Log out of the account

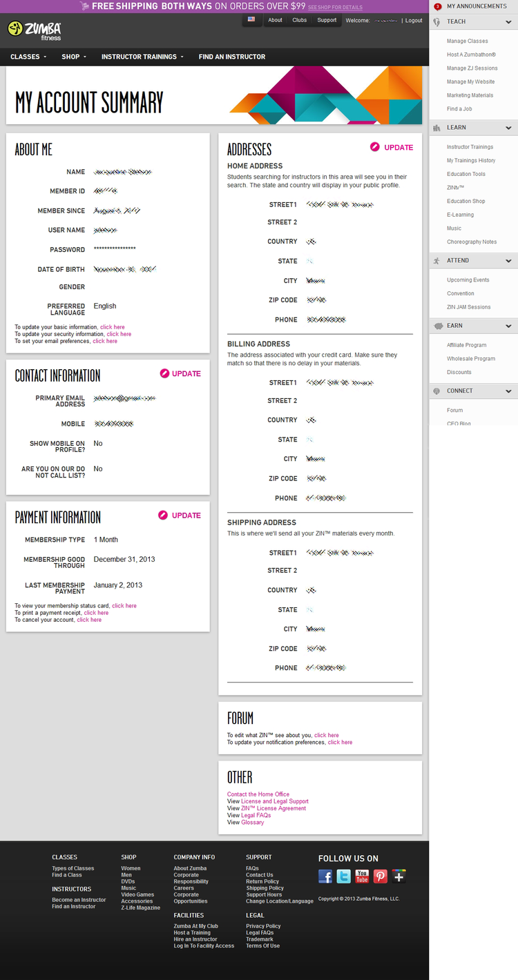pos(414,20)
